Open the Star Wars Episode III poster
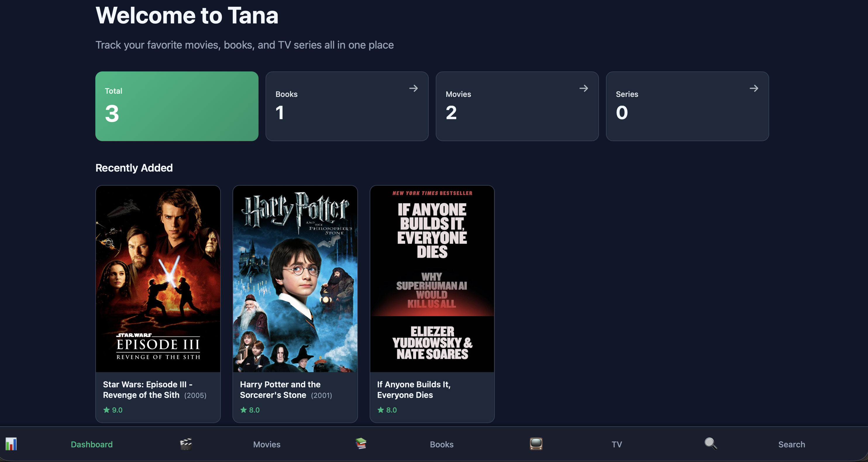This screenshot has width=868, height=462. tap(158, 278)
